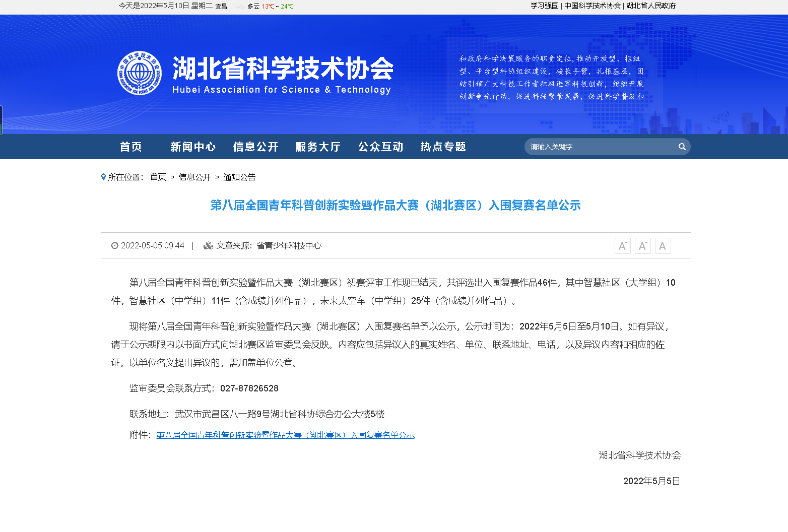Click the source icon before 文章来源
The width and height of the screenshot is (788, 532).
(x=208, y=245)
